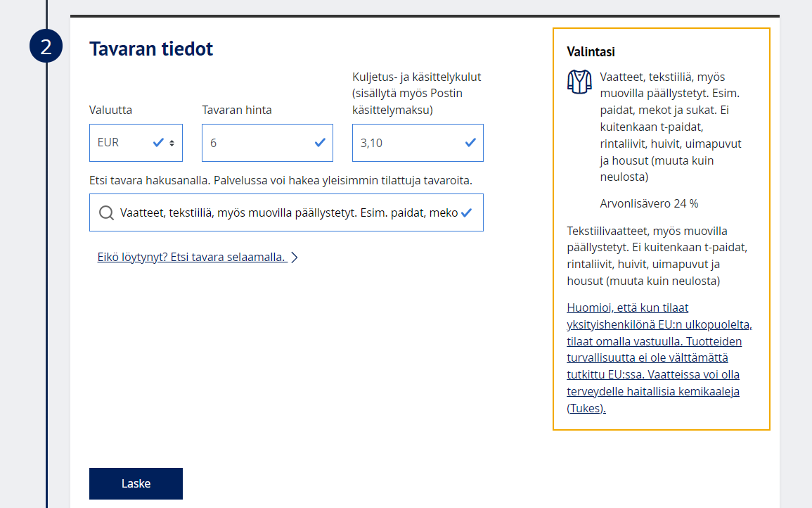Open the Tukes warning link about ordering outside EU

(659, 357)
